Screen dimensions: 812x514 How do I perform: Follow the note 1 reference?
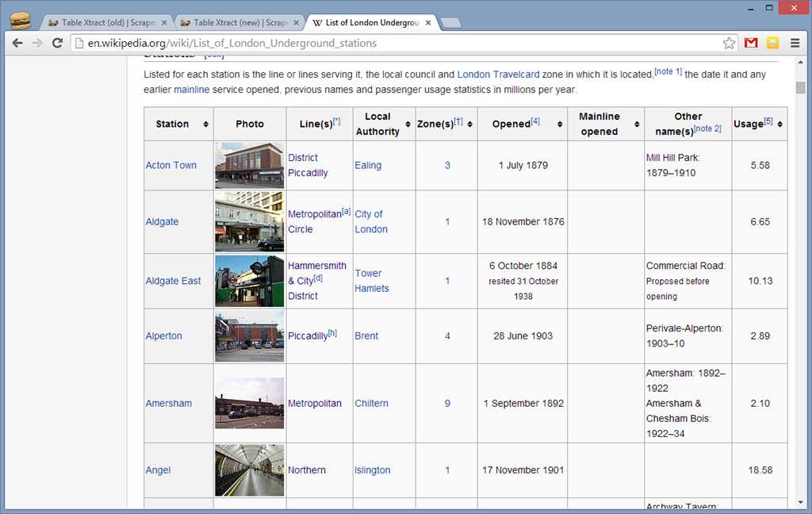click(668, 71)
